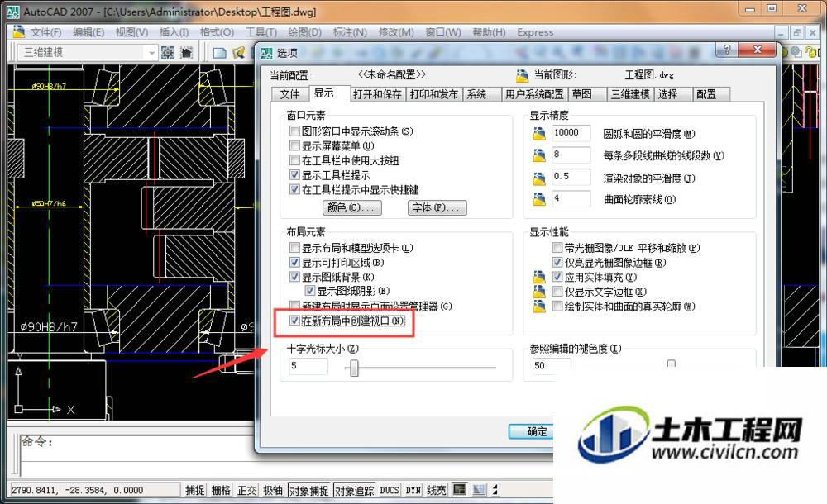827x504 pixels.
Task: Toggle 线宽 lineweight display in status bar
Action: [436, 490]
